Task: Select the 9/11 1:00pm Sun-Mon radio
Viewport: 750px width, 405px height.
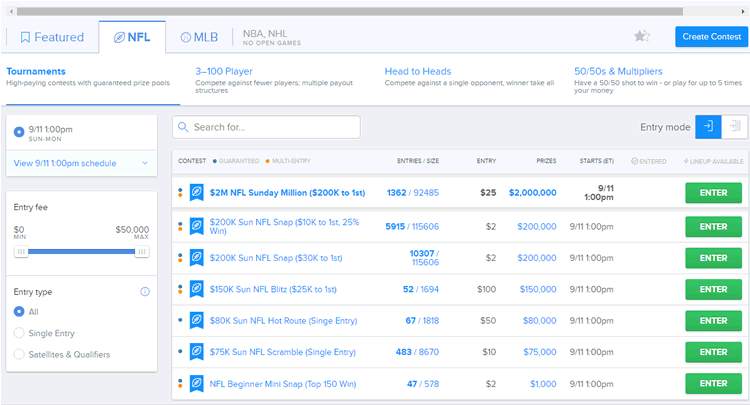Action: [19, 132]
